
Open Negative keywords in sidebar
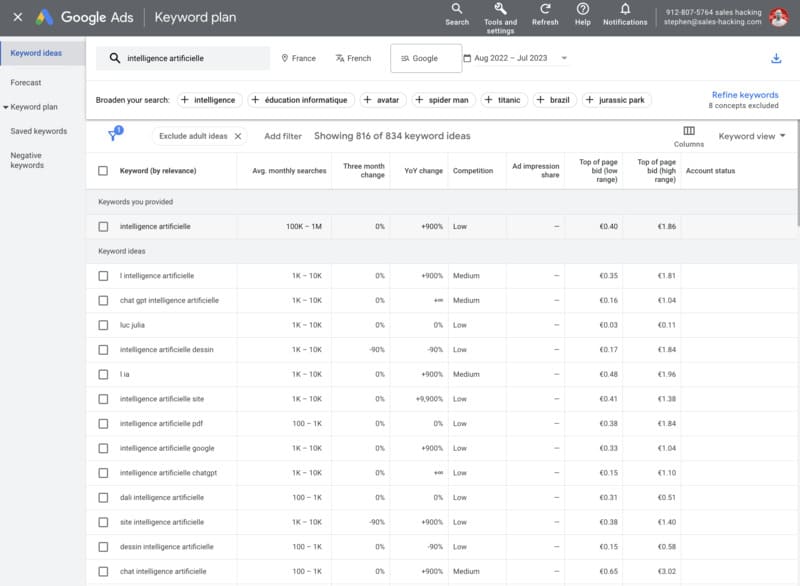pos(27,160)
